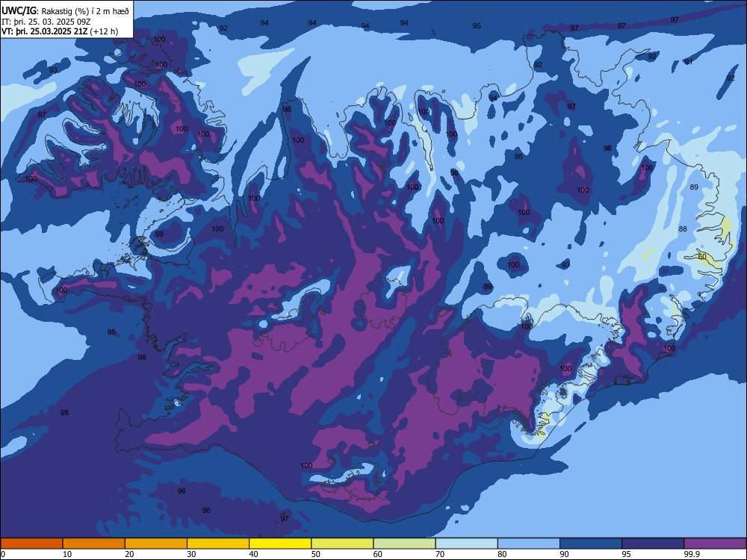Pick the purple 99.9+ legend swatch
The height and width of the screenshot is (560, 747).
[715, 544]
